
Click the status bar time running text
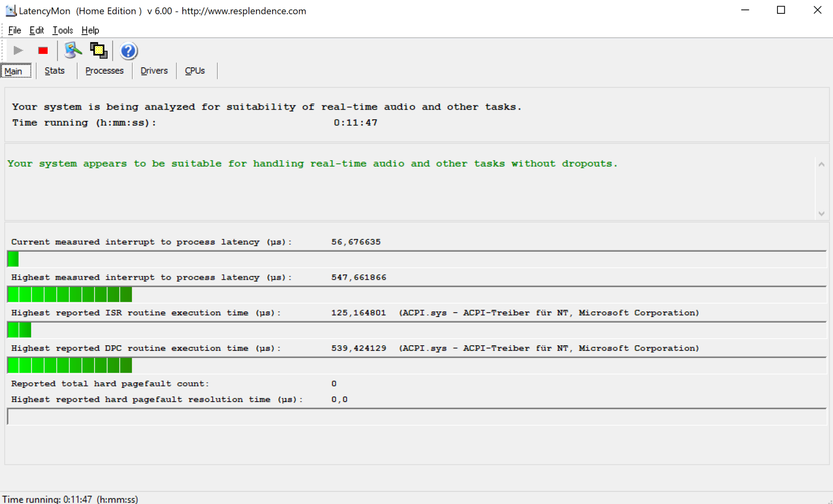click(70, 499)
